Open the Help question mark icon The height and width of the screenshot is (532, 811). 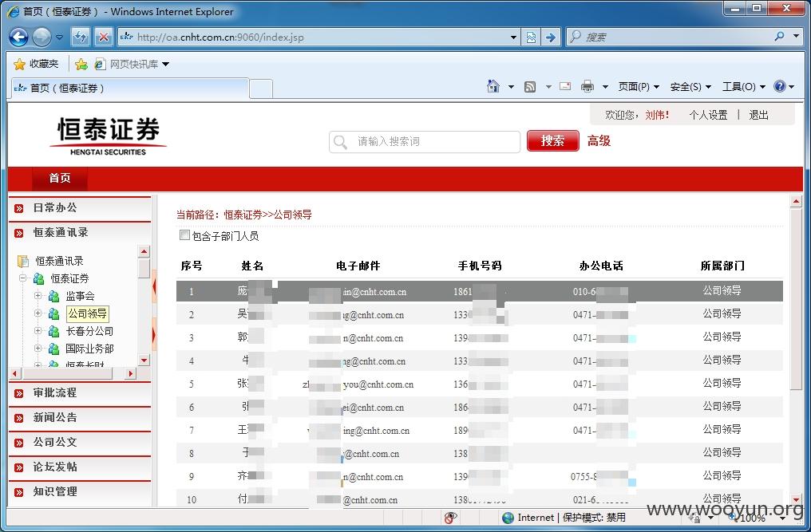point(779,86)
